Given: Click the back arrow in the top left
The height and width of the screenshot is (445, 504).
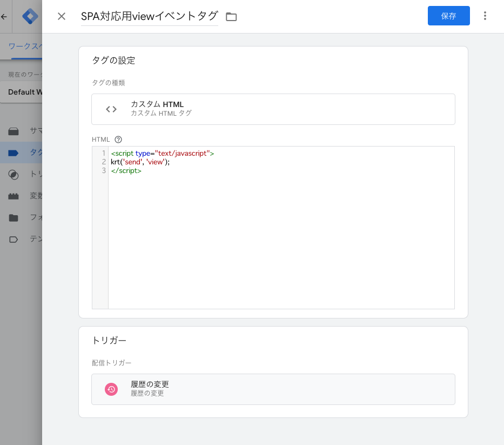Looking at the screenshot, I should (4, 16).
